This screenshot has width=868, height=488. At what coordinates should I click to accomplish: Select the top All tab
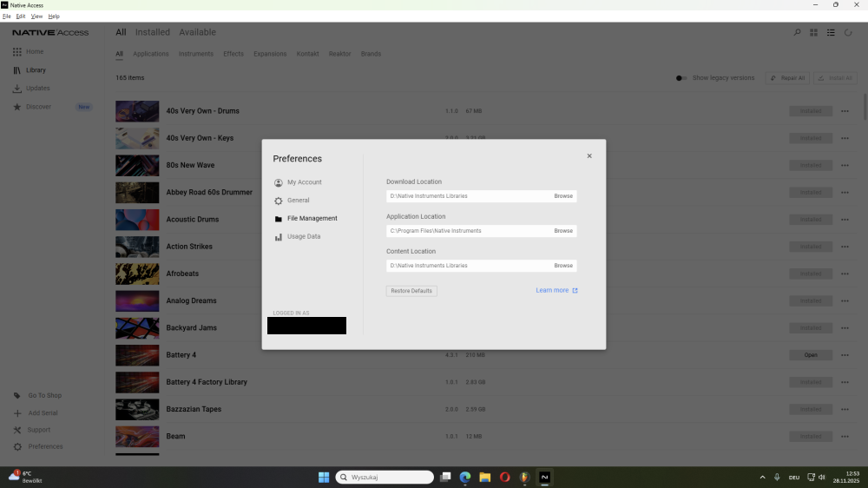[121, 32]
